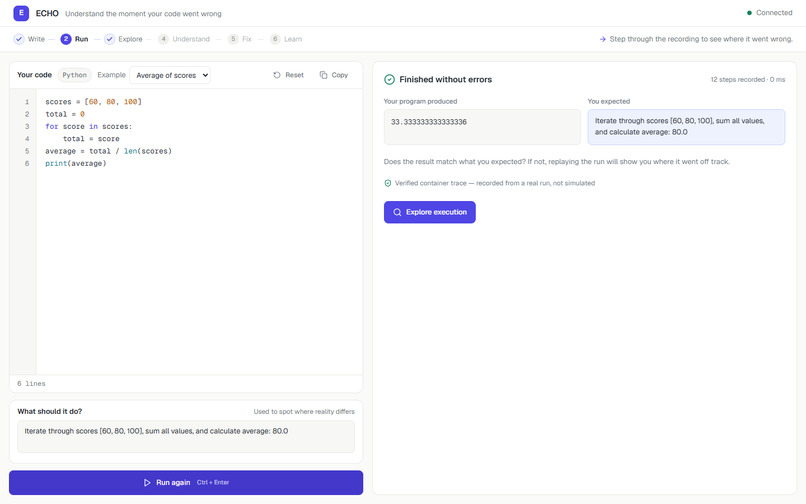Click the 'Step through the recording' hint
This screenshot has width=806, height=504.
tap(701, 39)
